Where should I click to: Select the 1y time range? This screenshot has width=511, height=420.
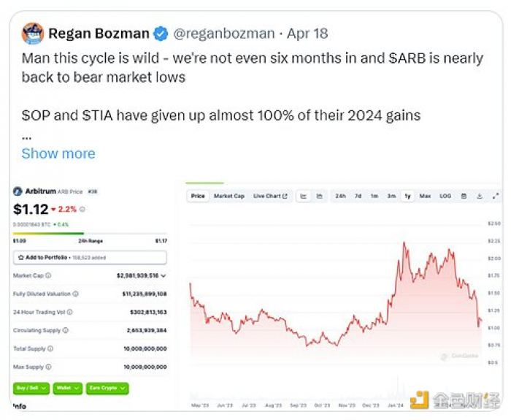pyautogui.click(x=407, y=196)
